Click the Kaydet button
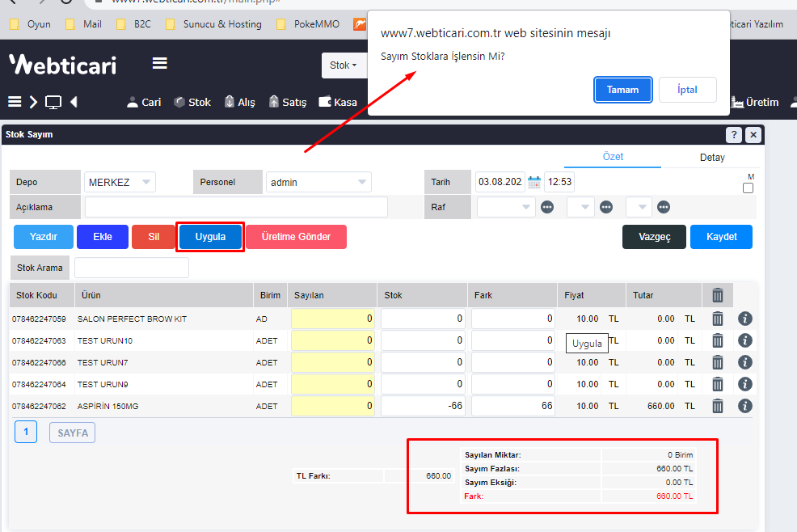 pos(721,237)
